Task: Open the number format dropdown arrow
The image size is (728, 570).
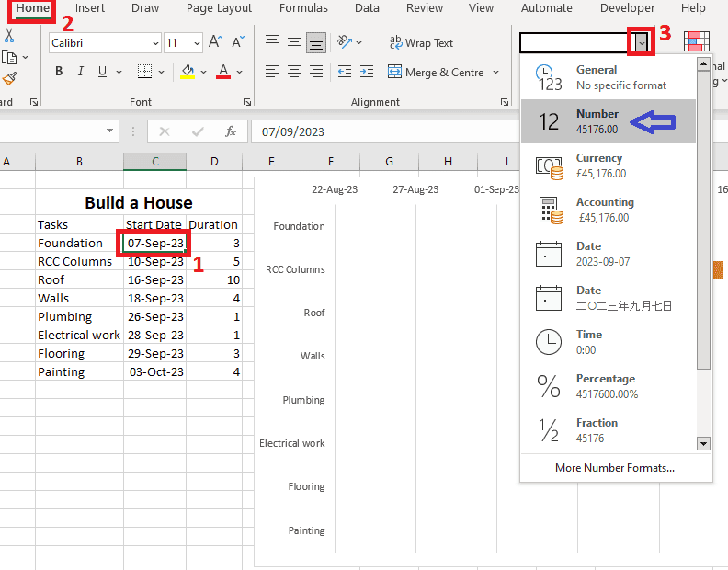Action: tap(642, 42)
